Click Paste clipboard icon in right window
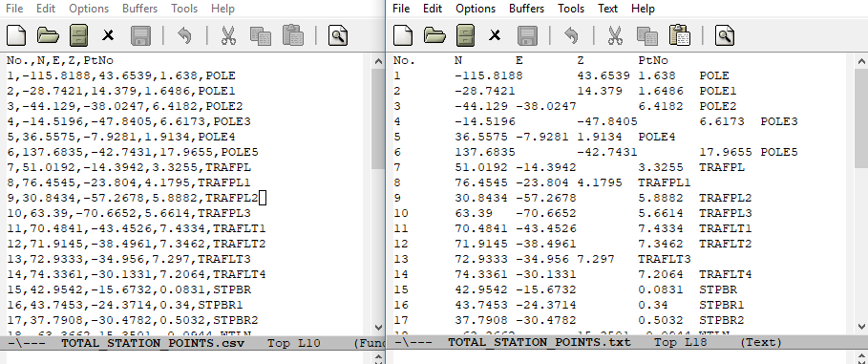Screen dimensions: 868x364 [x=680, y=35]
